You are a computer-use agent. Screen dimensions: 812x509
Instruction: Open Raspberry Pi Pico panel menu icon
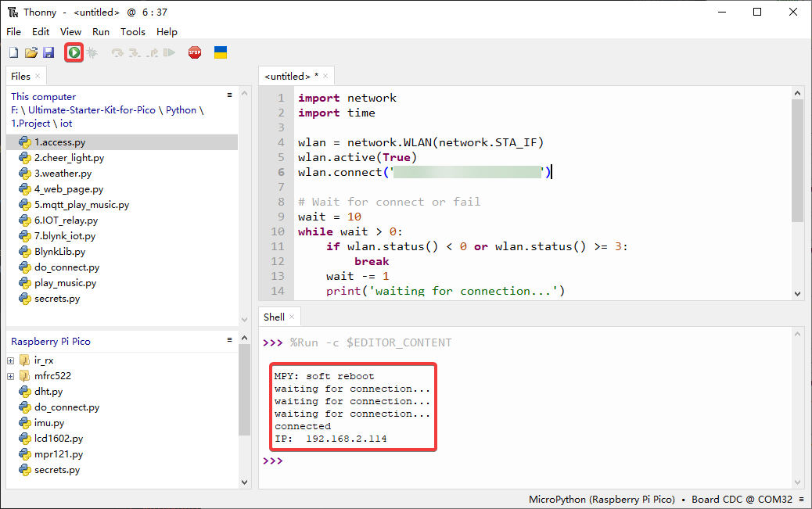(229, 339)
